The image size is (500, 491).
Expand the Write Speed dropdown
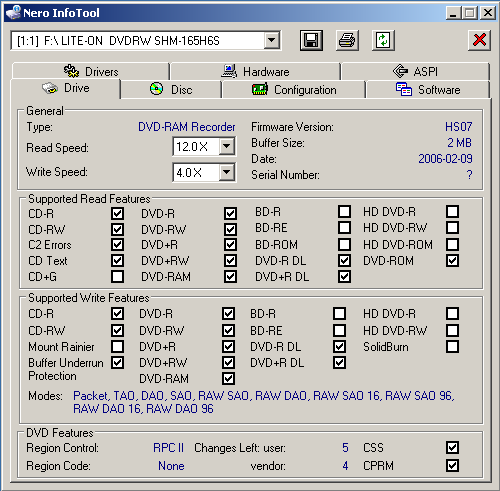click(227, 172)
